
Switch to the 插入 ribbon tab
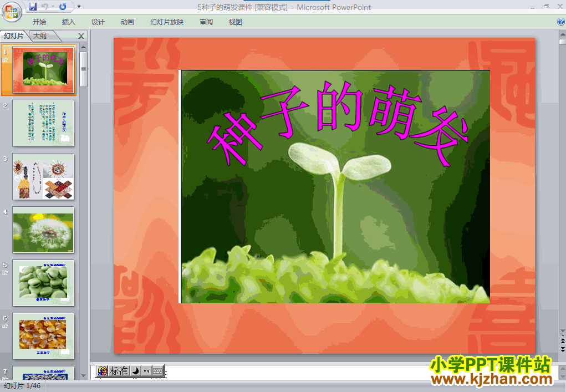(69, 22)
